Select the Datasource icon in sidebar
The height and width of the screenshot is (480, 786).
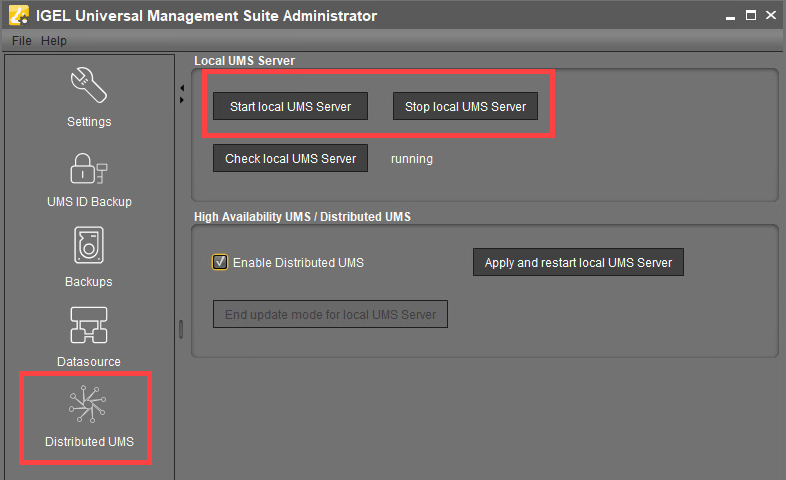(x=89, y=326)
